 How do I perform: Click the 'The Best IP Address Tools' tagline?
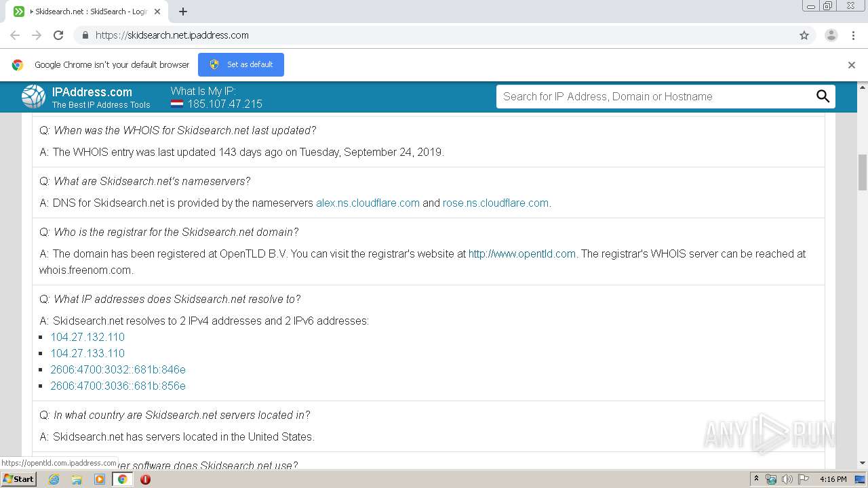coord(101,104)
